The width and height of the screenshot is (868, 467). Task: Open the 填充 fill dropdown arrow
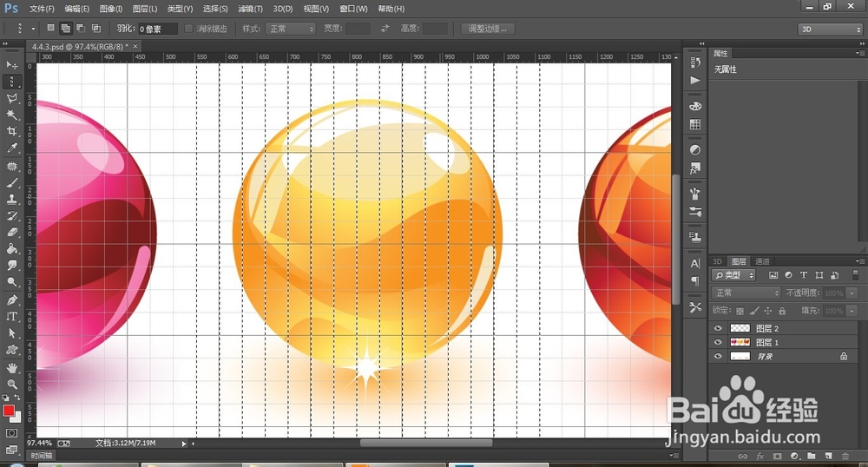point(852,311)
